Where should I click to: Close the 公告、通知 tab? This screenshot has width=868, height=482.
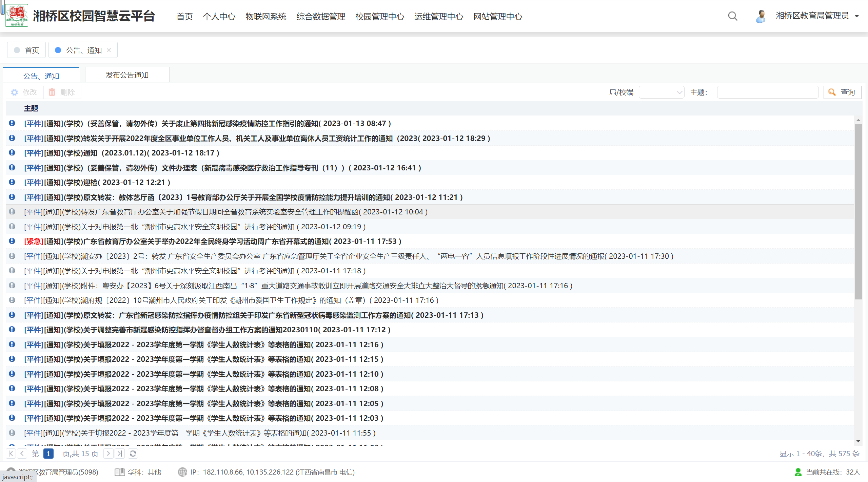click(x=109, y=50)
